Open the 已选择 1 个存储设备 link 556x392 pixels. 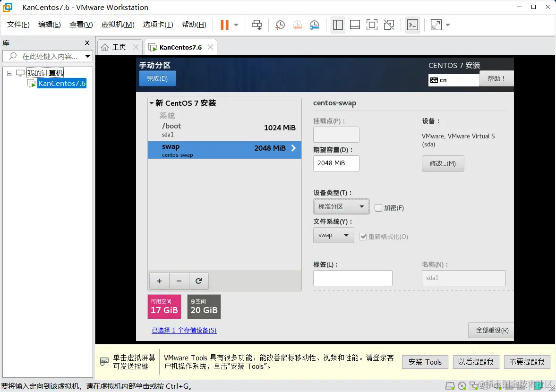click(x=184, y=330)
